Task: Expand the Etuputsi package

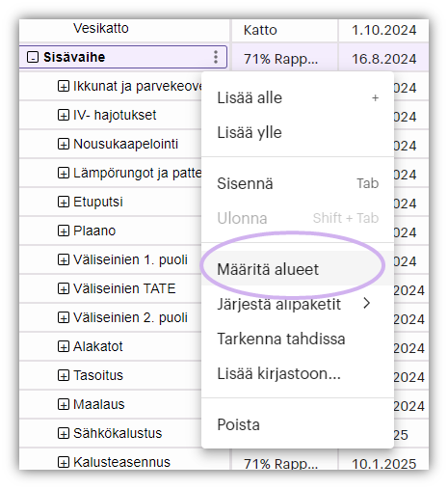Action: [64, 202]
